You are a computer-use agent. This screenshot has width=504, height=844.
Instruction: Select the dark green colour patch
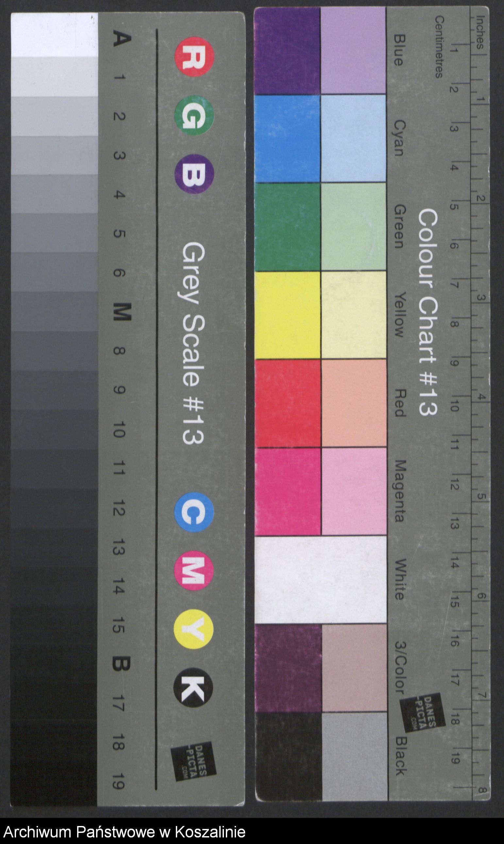coord(287,227)
